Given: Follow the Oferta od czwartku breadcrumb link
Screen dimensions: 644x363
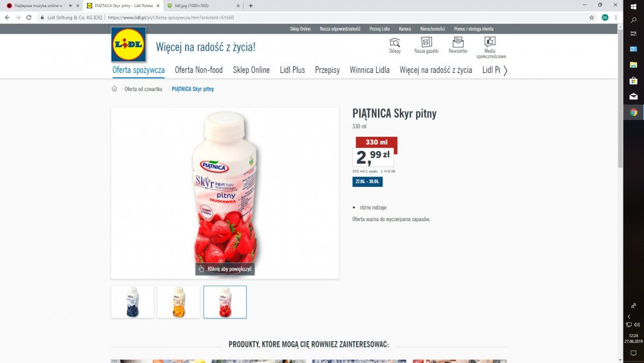Looking at the screenshot, I should coord(144,89).
